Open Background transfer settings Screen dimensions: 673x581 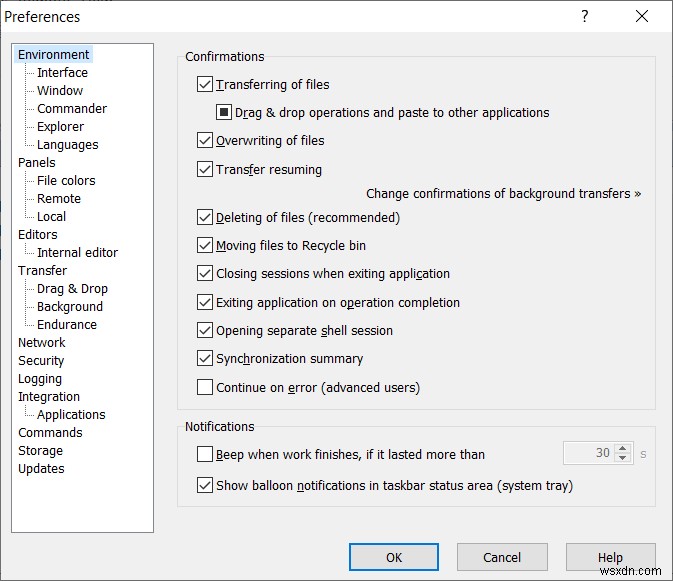point(70,307)
